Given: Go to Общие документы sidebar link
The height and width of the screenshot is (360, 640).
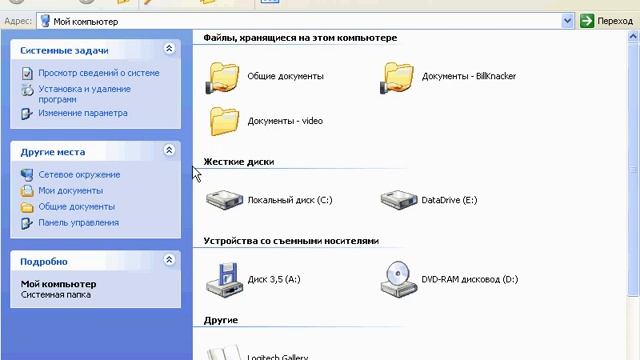Looking at the screenshot, I should (77, 207).
